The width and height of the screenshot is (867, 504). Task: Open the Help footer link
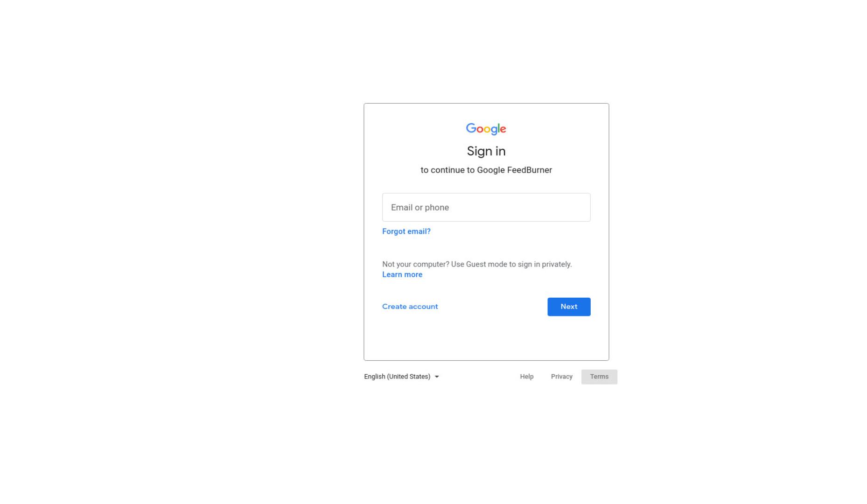(x=526, y=377)
